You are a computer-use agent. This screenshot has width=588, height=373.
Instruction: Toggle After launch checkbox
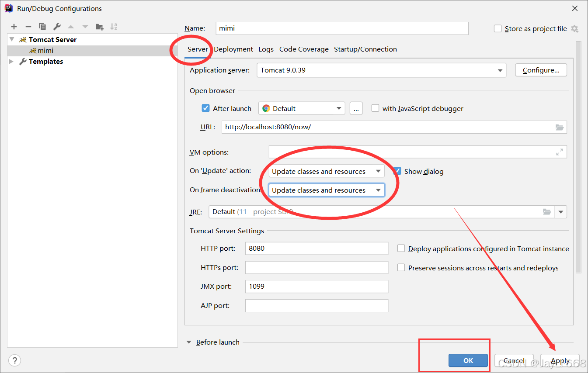click(206, 108)
